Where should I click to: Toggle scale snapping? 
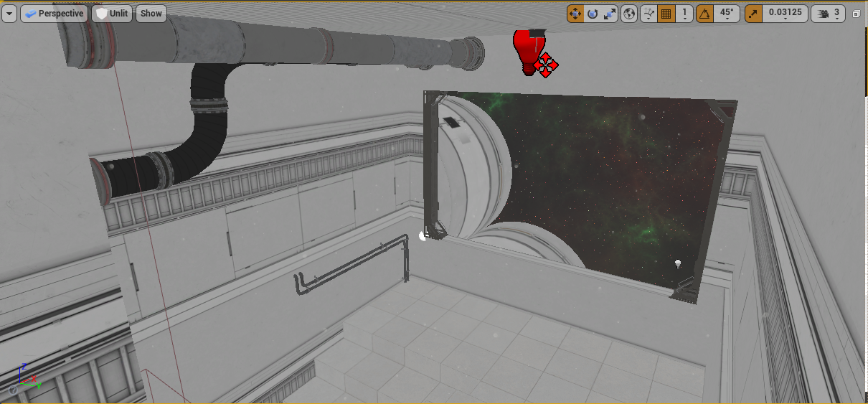[754, 13]
